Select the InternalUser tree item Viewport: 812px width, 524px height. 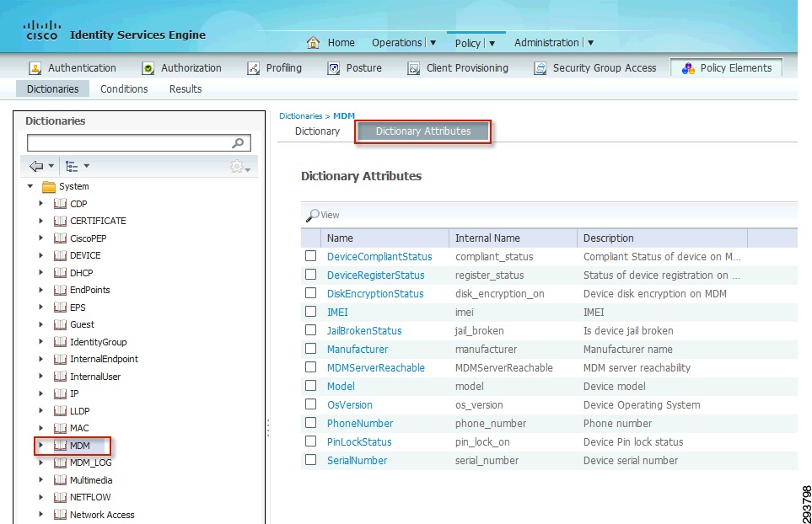tap(95, 377)
